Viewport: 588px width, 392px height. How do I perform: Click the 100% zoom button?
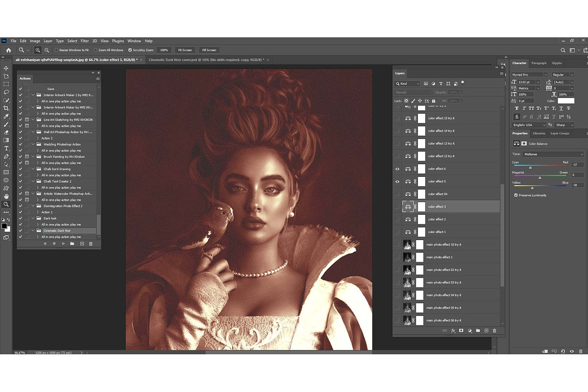tap(164, 50)
